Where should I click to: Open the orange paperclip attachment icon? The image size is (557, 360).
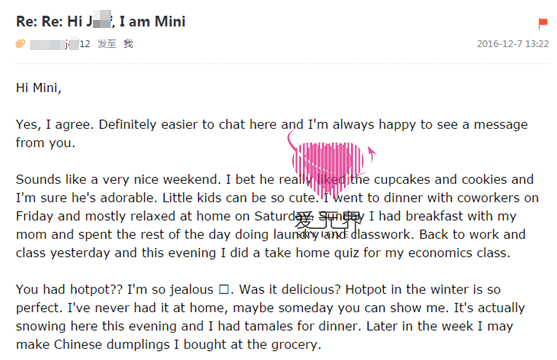pyautogui.click(x=20, y=44)
